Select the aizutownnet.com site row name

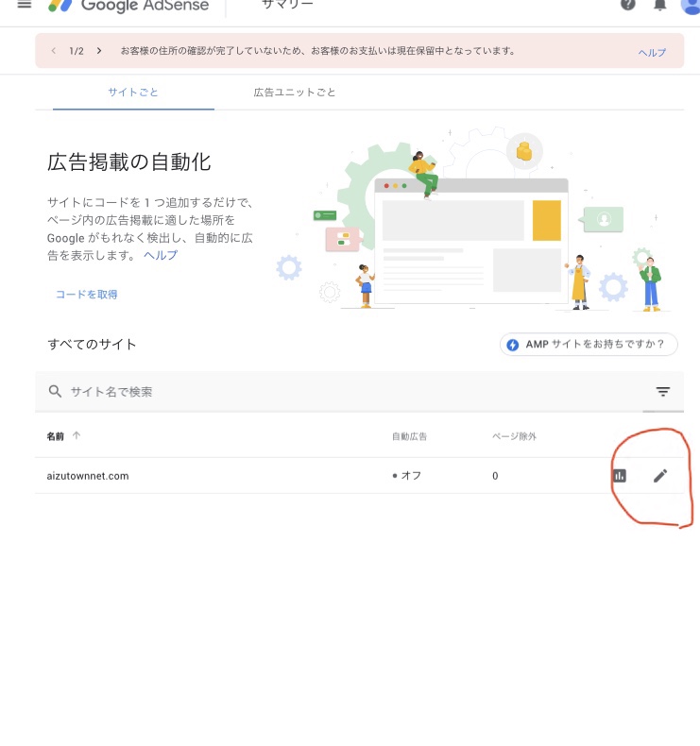[x=88, y=476]
